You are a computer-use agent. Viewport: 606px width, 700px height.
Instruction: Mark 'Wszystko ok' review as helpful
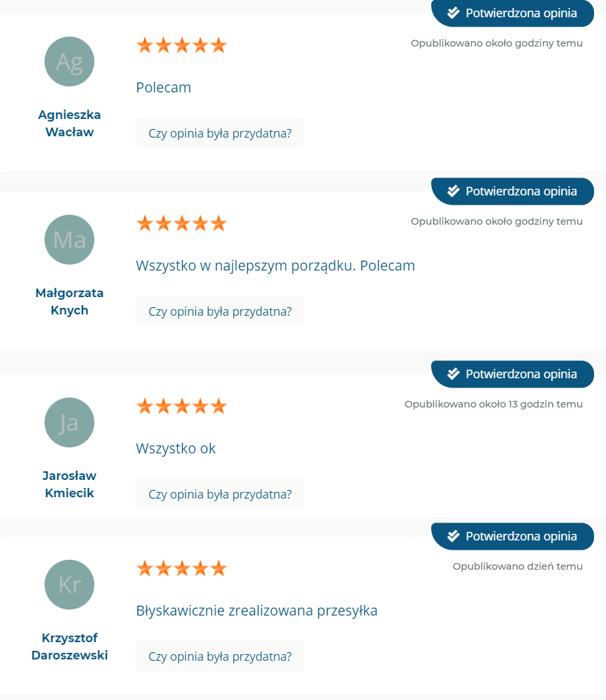pos(220,494)
